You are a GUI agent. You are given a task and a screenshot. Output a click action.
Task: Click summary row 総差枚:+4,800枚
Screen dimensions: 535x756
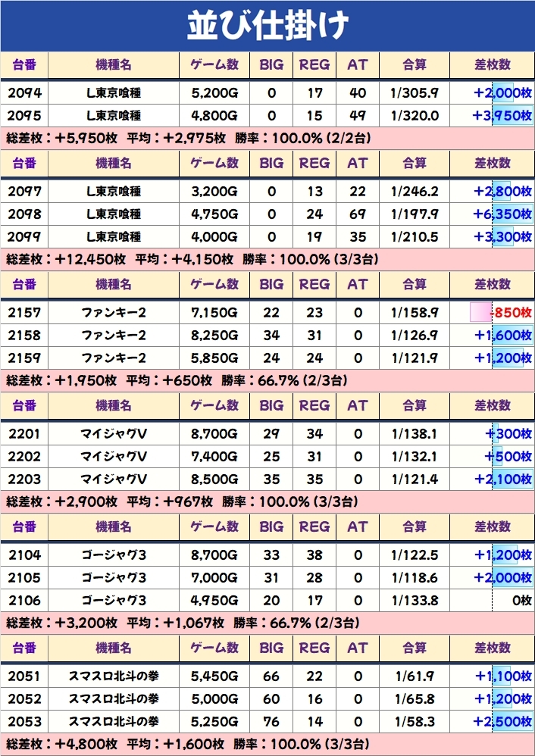[267, 745]
